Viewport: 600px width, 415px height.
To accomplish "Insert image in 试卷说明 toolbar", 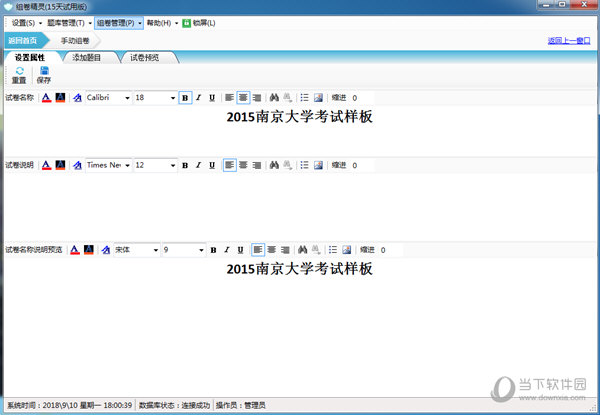I will (x=318, y=165).
